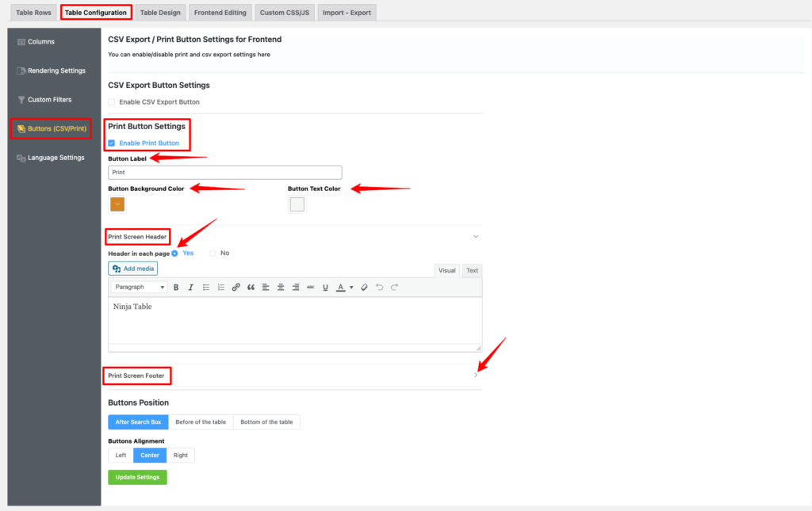Switch to the Table Design tab
The height and width of the screenshot is (511, 812).
(160, 13)
